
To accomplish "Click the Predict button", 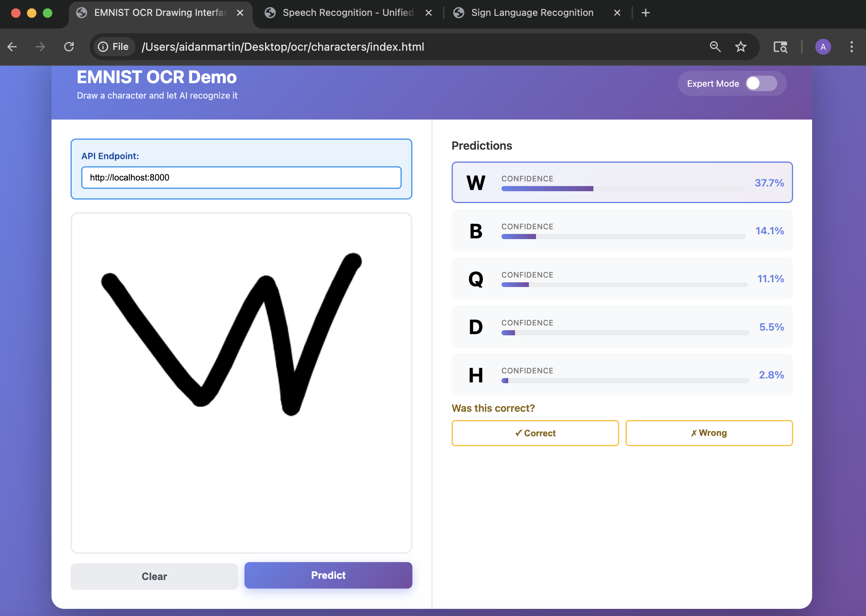I will coord(328,575).
